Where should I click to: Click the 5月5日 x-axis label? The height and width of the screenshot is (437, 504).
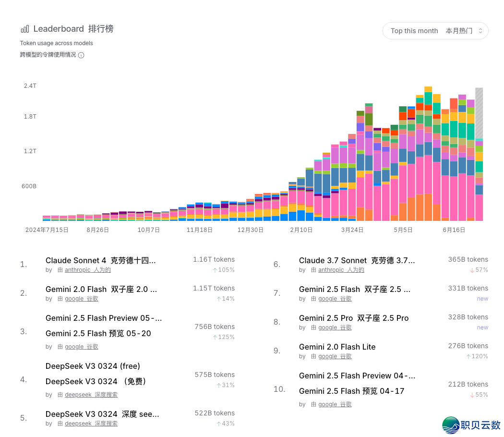click(x=403, y=230)
